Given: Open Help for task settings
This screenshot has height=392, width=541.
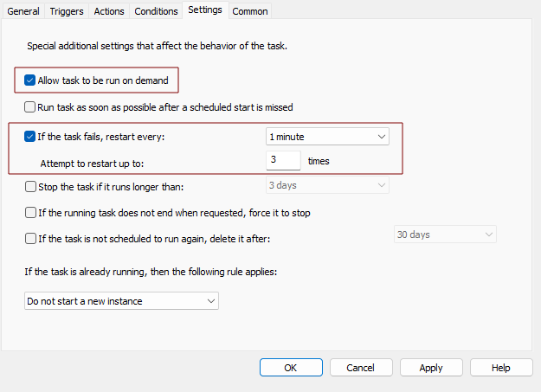Looking at the screenshot, I should (x=500, y=368).
